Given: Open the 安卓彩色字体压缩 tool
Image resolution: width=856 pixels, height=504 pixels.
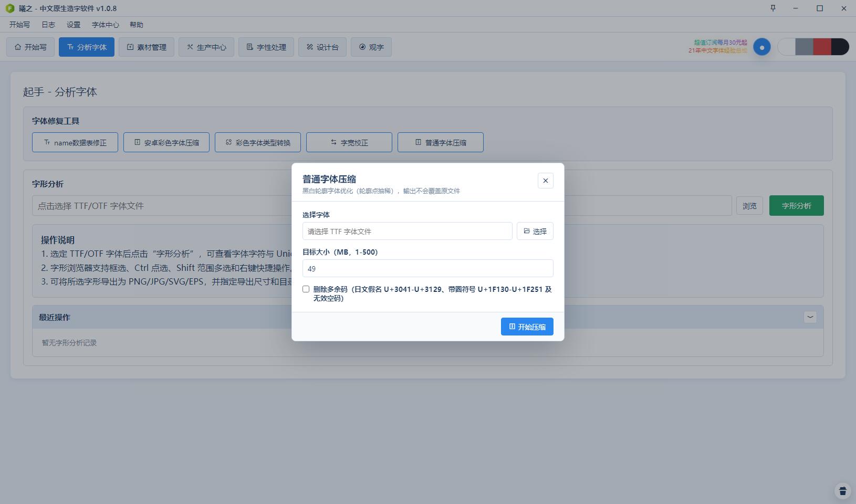Looking at the screenshot, I should [166, 142].
